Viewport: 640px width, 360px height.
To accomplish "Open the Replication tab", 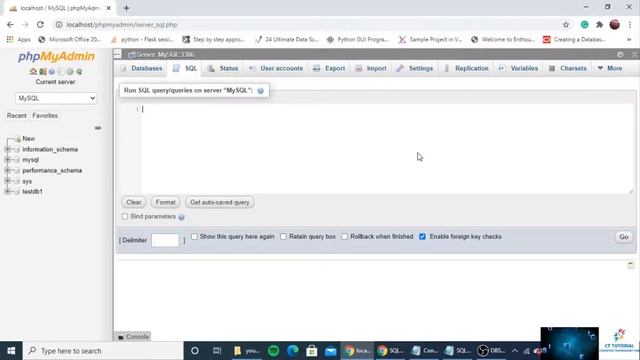I will 466,68.
